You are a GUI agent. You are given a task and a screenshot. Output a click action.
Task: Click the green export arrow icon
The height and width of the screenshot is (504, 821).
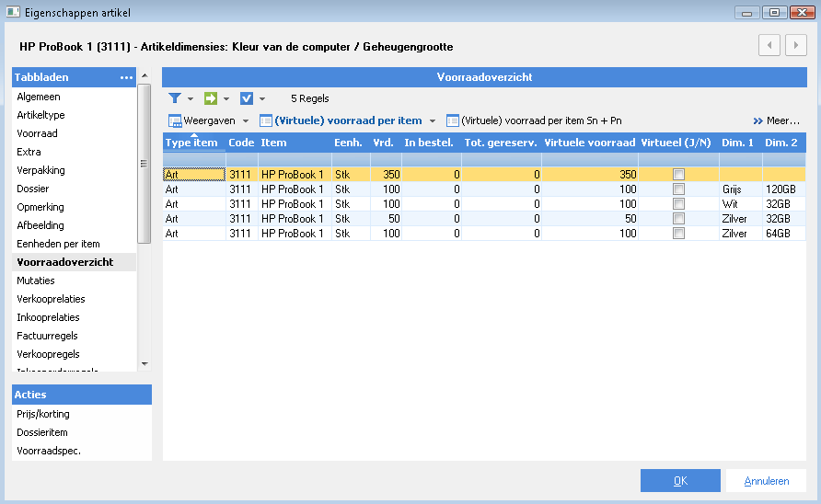pos(211,98)
